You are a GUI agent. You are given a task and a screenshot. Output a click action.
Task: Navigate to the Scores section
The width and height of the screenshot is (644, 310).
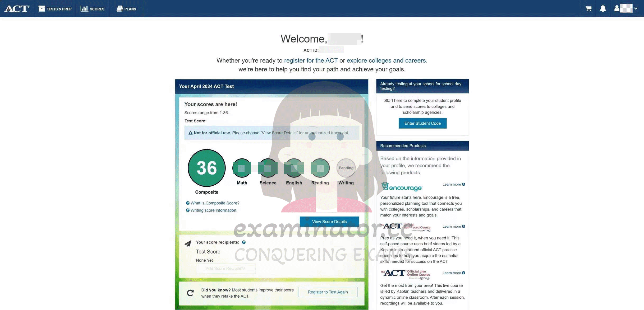[93, 8]
